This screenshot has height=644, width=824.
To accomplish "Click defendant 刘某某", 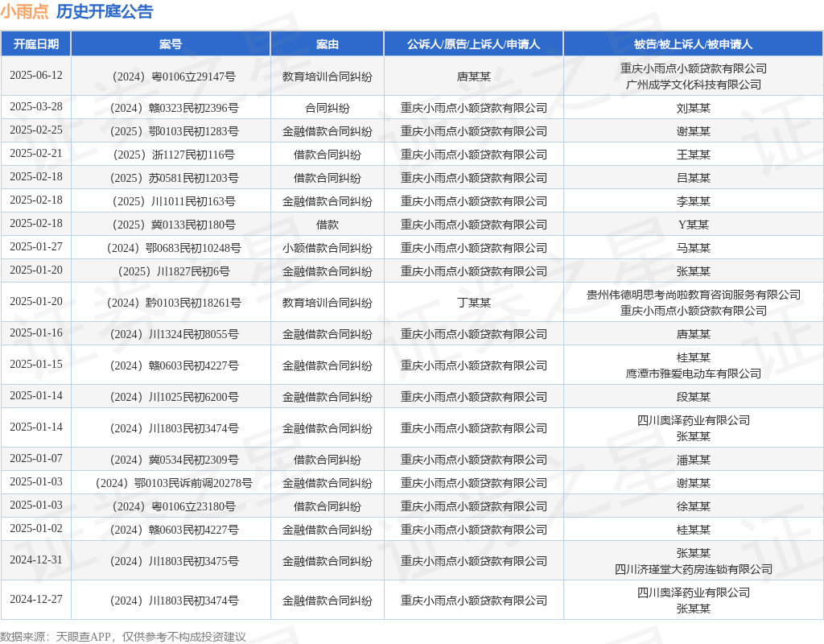I will (x=693, y=109).
